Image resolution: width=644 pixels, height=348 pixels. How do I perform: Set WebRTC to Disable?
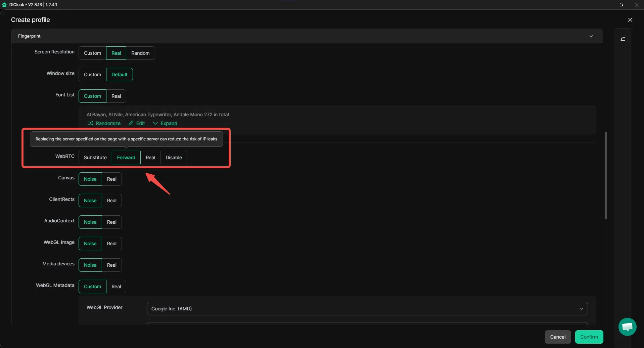pos(174,158)
